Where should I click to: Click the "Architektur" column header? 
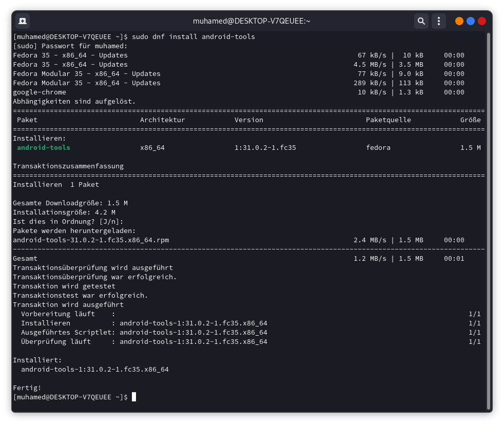click(x=163, y=120)
